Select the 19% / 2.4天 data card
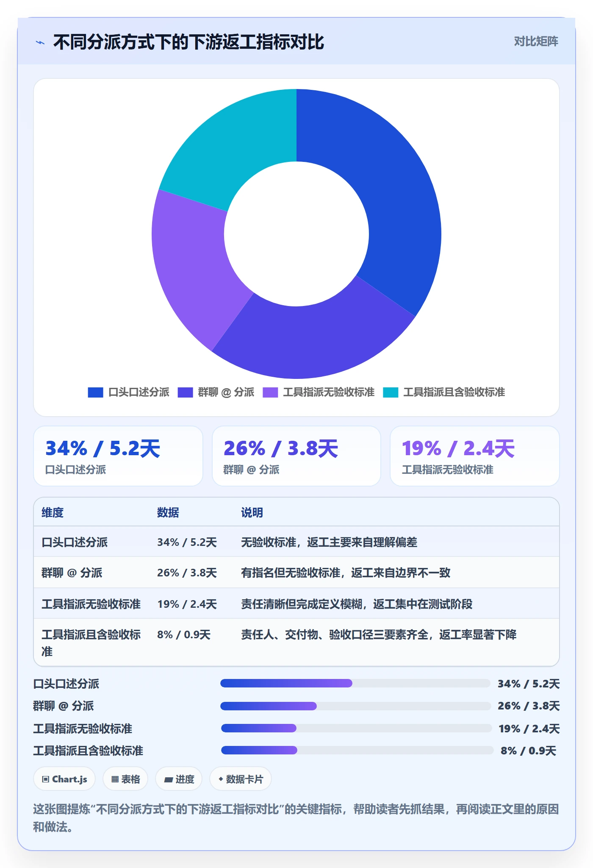 click(x=475, y=456)
